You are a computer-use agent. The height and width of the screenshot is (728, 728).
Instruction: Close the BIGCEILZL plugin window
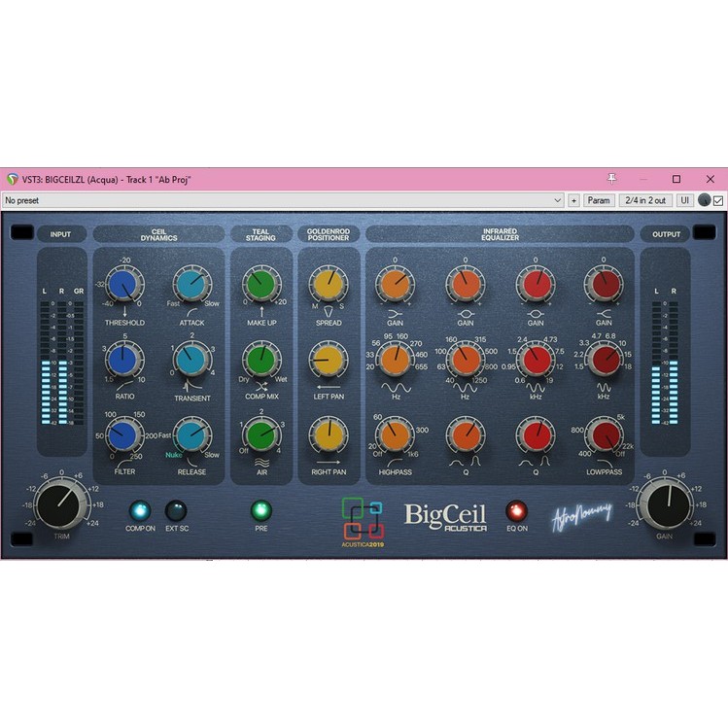[710, 179]
